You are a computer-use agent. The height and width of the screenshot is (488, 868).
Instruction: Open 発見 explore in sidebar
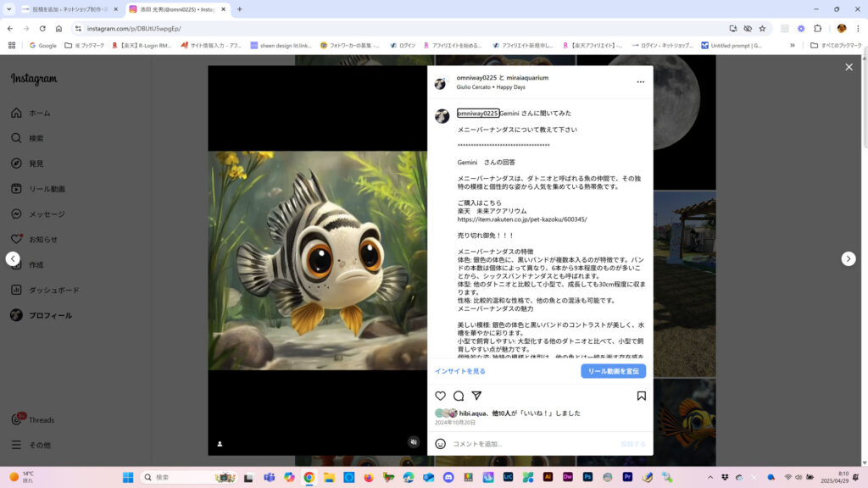(x=28, y=164)
